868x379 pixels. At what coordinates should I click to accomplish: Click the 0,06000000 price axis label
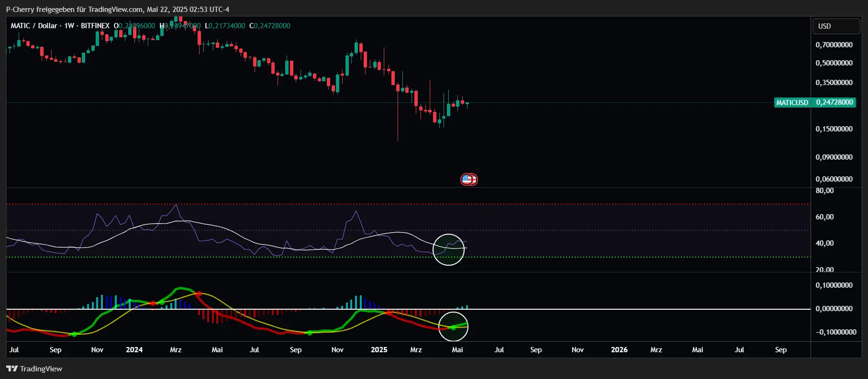tap(834, 179)
